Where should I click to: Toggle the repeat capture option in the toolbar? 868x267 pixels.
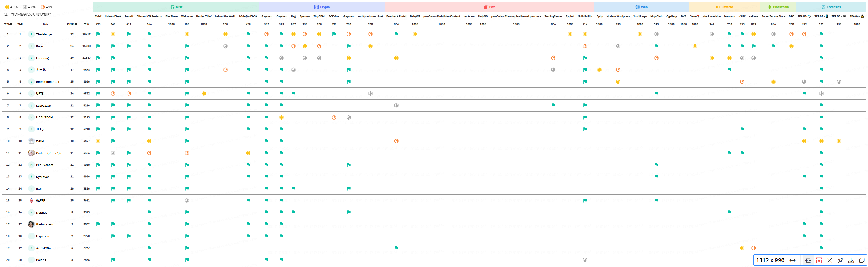[808, 260]
